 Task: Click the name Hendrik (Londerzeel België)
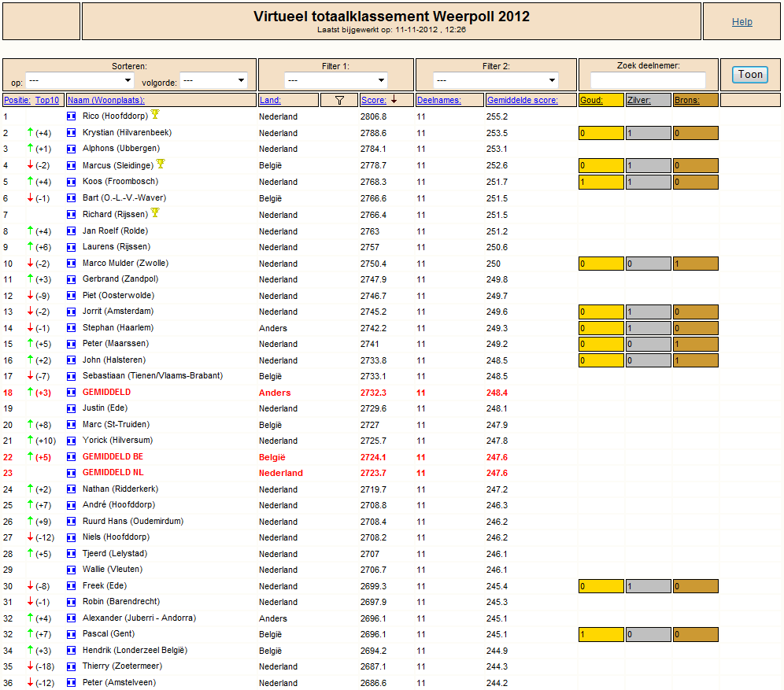coord(135,650)
